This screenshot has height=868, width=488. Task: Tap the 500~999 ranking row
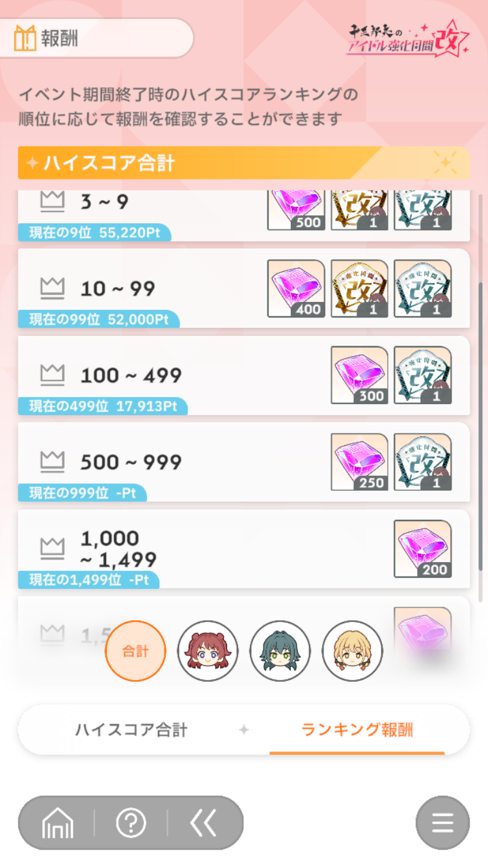pos(244,462)
